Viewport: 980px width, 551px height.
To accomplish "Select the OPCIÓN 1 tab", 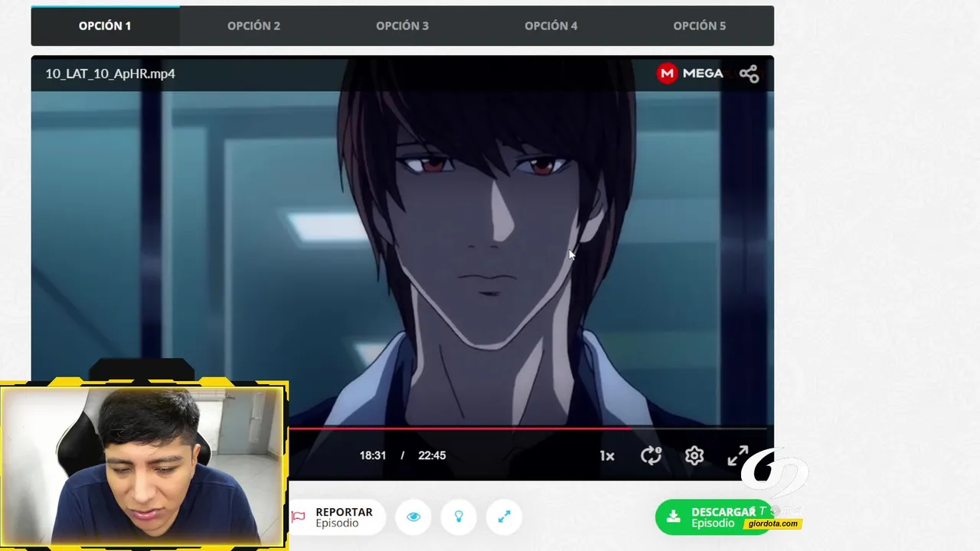I will (105, 26).
